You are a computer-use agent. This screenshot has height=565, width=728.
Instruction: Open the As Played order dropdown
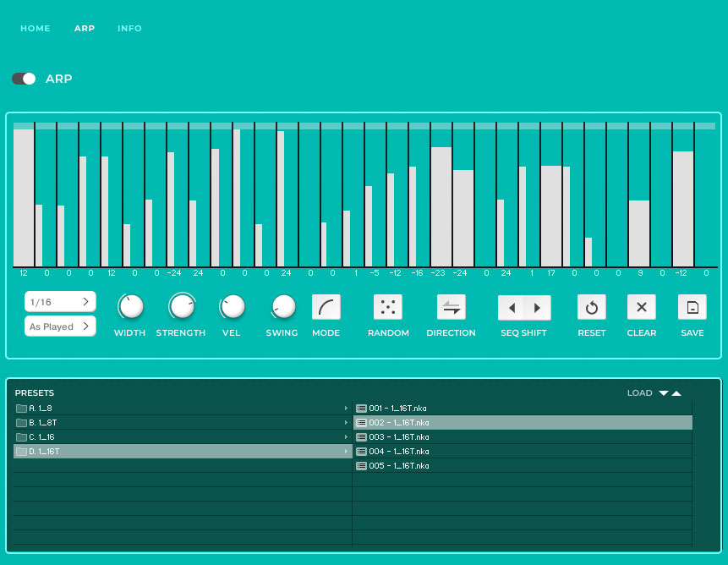coord(60,326)
